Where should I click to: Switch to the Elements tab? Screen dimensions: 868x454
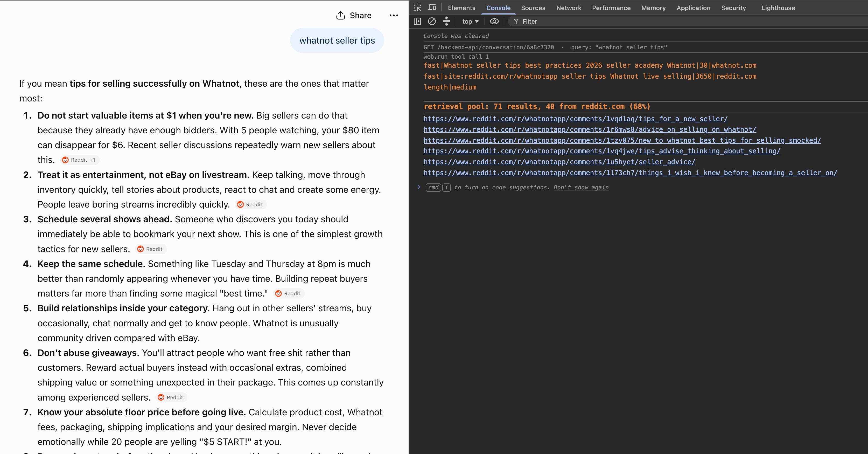[x=461, y=8]
